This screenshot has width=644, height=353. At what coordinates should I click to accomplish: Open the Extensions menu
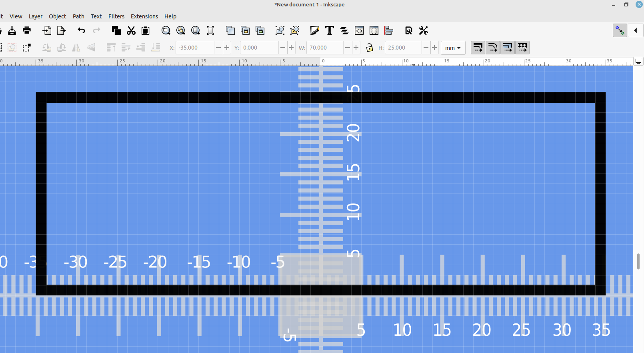(144, 16)
